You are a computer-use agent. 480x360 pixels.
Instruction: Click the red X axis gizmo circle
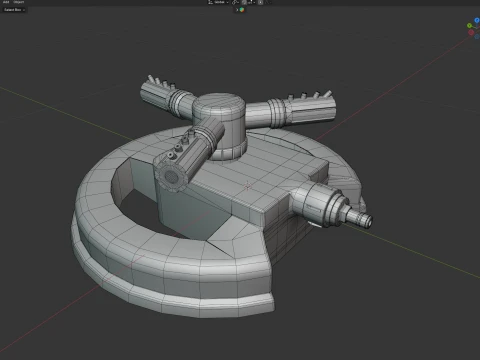(x=471, y=32)
